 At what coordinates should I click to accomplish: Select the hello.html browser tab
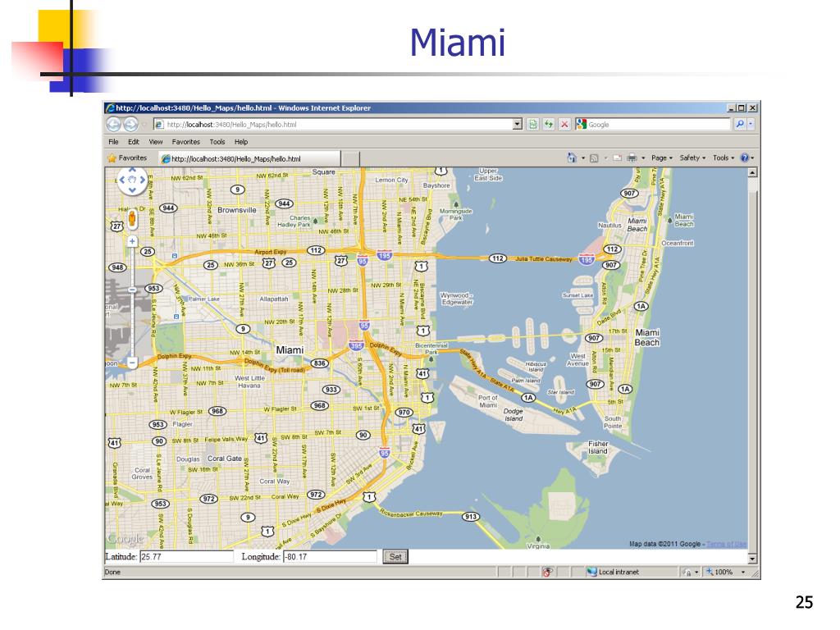[249, 158]
